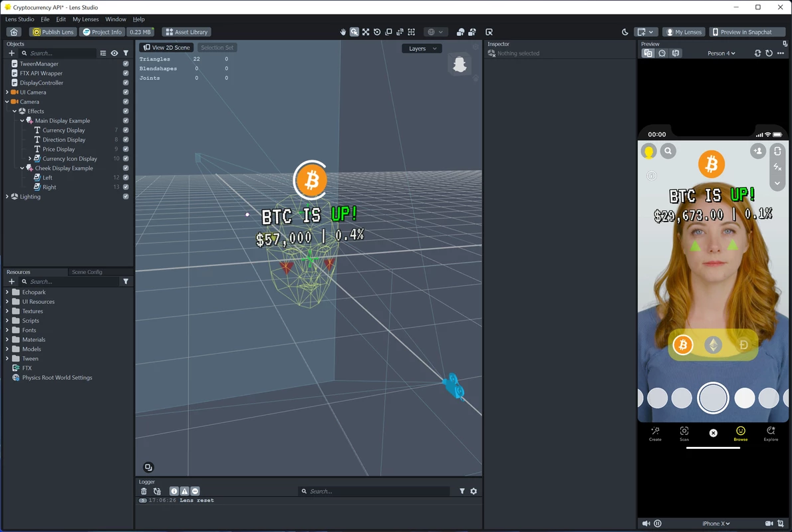Open the Preview panel more options menu

[781, 53]
